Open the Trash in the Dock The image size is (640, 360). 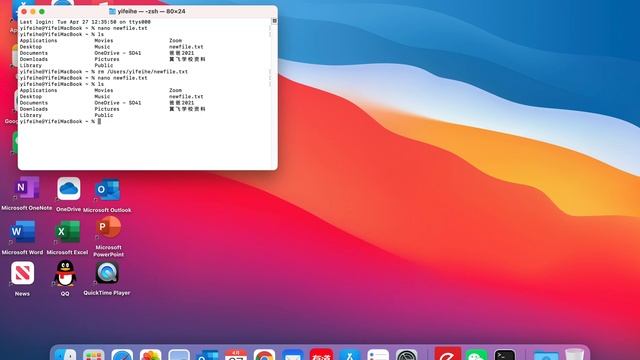tap(574, 354)
